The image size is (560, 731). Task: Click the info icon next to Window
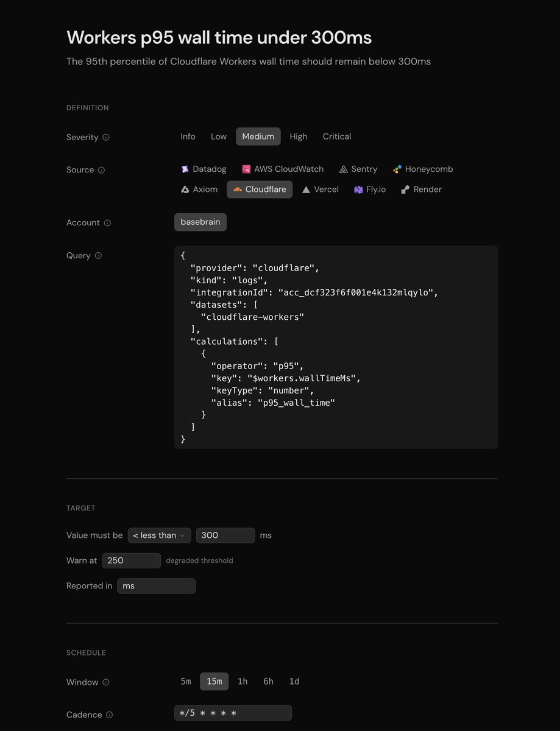(106, 682)
